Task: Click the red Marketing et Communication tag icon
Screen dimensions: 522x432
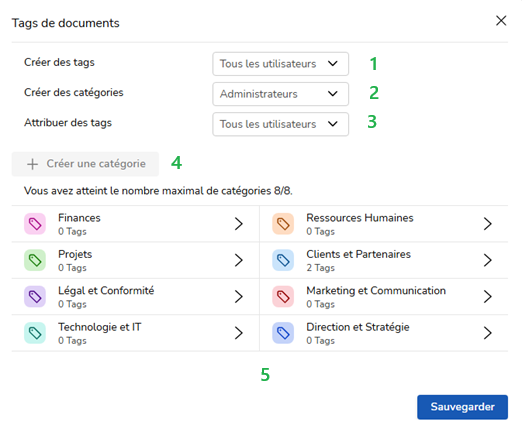Action: click(x=283, y=296)
